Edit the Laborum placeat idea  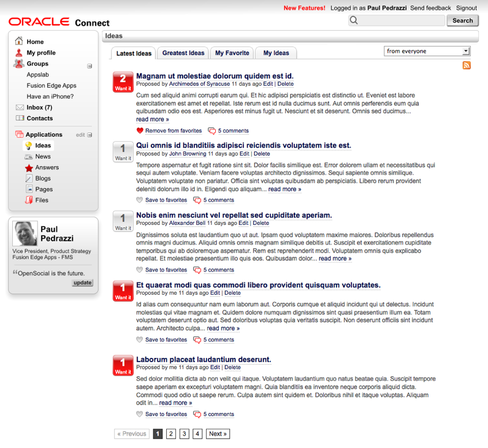point(215,368)
